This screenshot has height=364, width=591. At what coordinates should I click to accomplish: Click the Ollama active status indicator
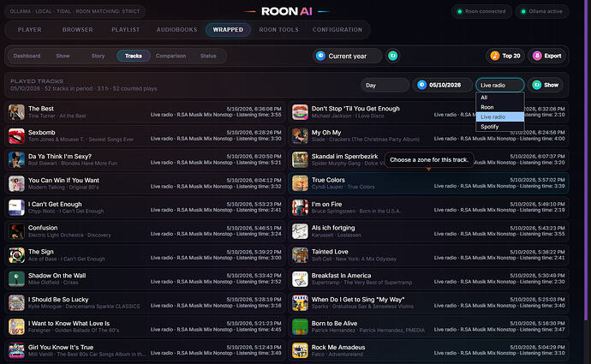541,11
